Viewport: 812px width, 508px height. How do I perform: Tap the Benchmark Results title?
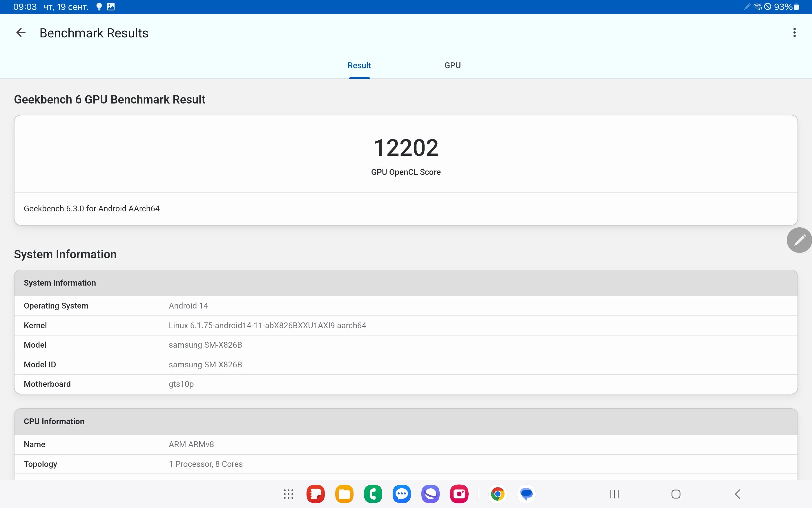tap(94, 33)
